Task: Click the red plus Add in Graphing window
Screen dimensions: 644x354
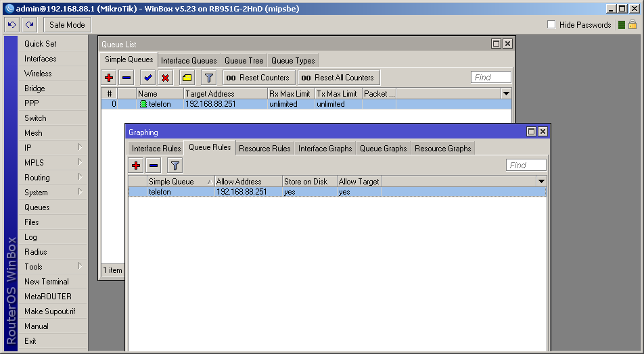Action: (x=136, y=166)
